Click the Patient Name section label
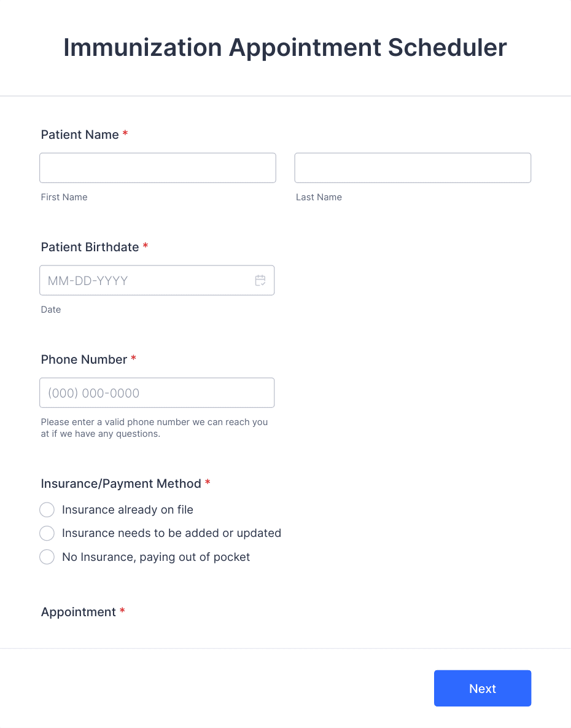This screenshot has width=571, height=728. pyautogui.click(x=80, y=135)
